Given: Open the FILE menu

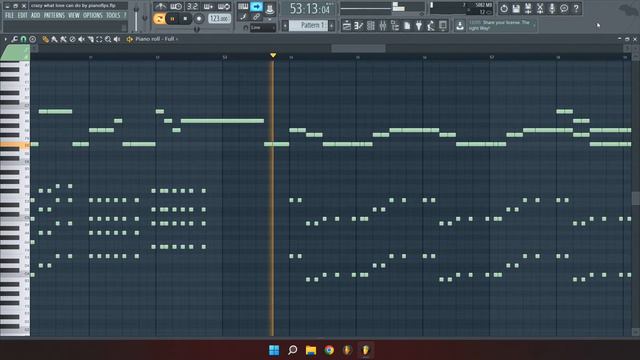Looking at the screenshot, I should point(9,16).
